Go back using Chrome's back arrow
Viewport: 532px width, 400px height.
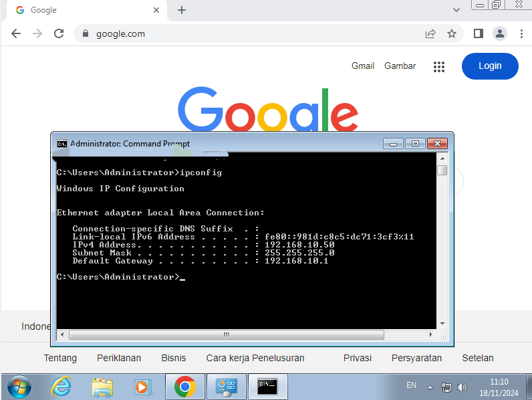(x=16, y=33)
